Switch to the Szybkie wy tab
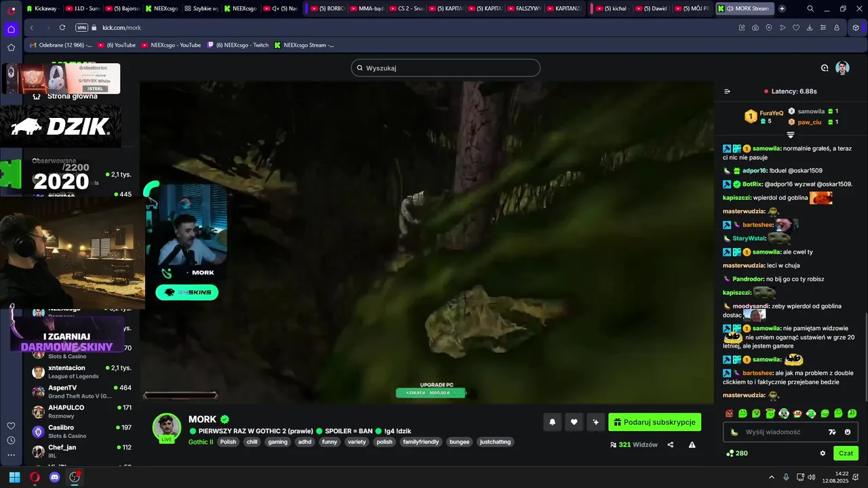Screen dimensions: 868x488 tap(201, 9)
